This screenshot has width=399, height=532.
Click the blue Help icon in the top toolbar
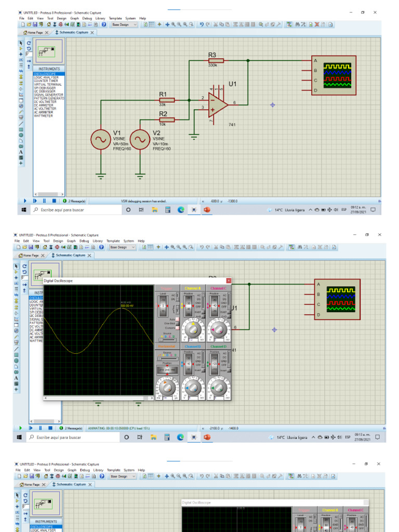point(103,24)
